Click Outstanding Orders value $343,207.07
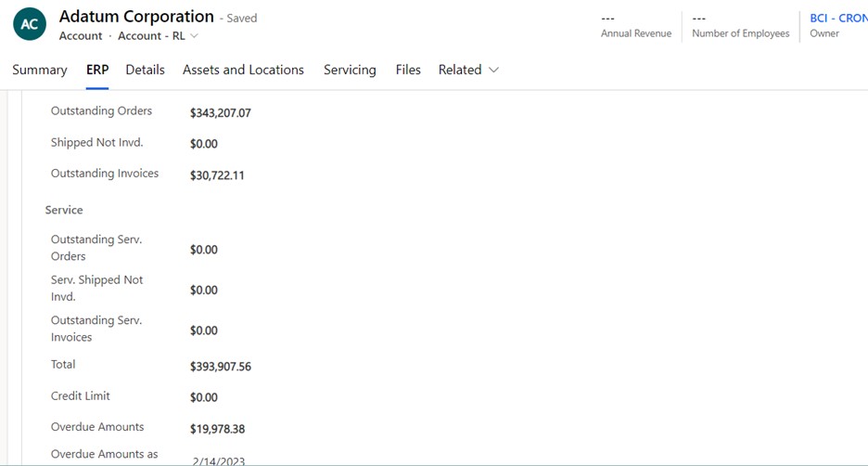The width and height of the screenshot is (868, 466). coord(221,113)
